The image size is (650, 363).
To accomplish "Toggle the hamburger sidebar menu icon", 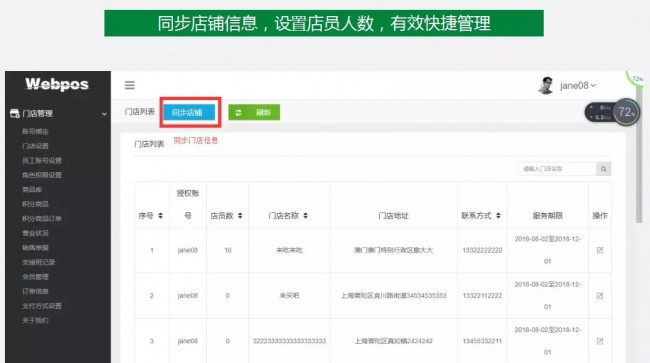I will point(130,85).
